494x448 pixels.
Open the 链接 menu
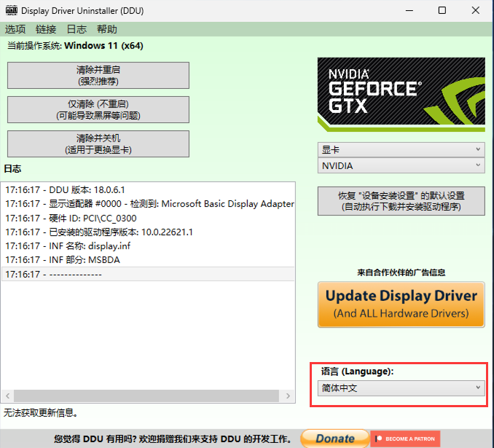(46, 29)
